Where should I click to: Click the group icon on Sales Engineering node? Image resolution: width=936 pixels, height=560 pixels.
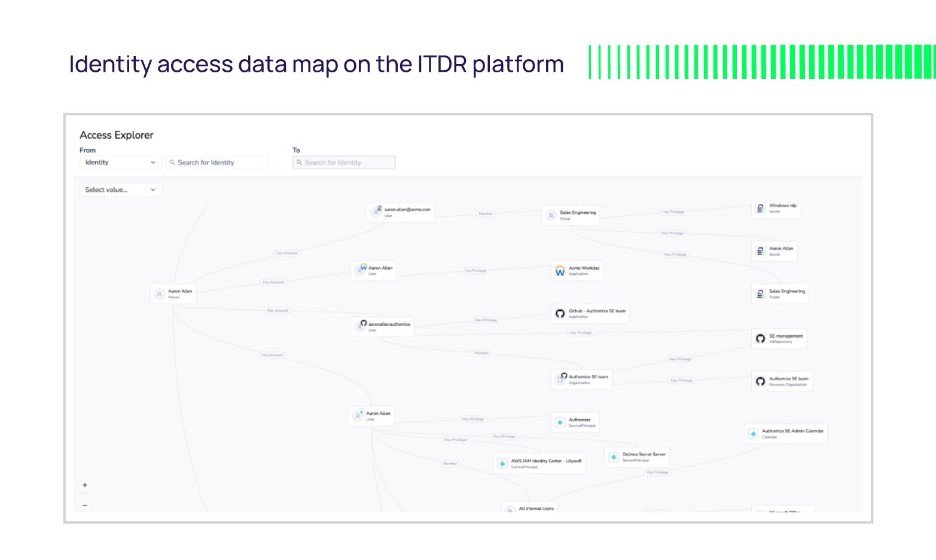pyautogui.click(x=551, y=215)
